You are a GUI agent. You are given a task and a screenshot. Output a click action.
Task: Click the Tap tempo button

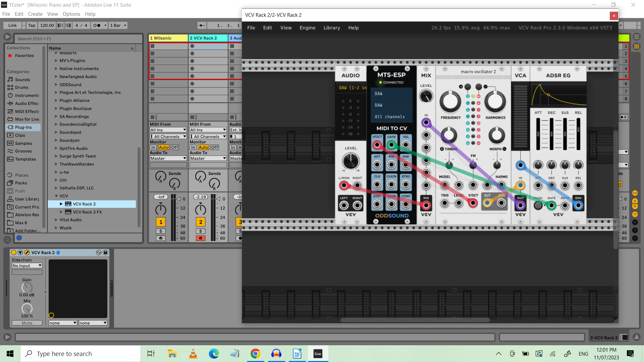pos(32,25)
